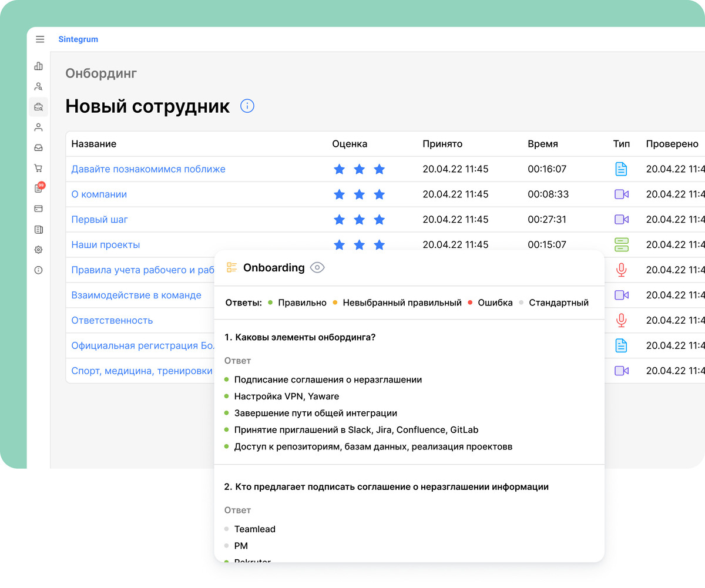Open the info icon in sidebar
The height and width of the screenshot is (588, 705).
[39, 270]
